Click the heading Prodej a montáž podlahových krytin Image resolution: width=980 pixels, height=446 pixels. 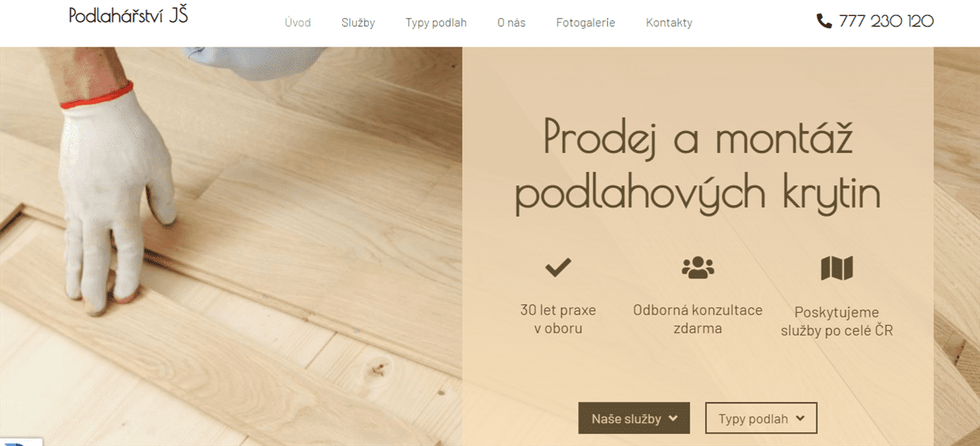tap(697, 167)
